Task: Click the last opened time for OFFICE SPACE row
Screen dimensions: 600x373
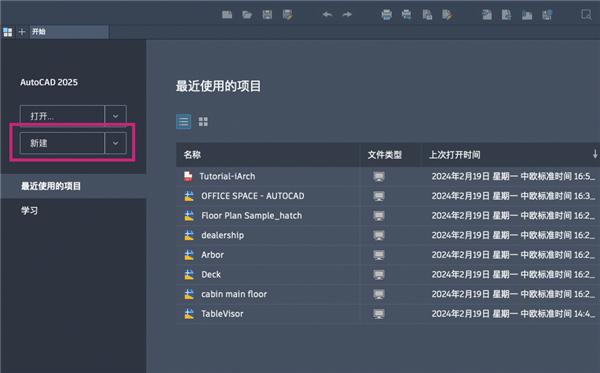Action: (x=513, y=196)
